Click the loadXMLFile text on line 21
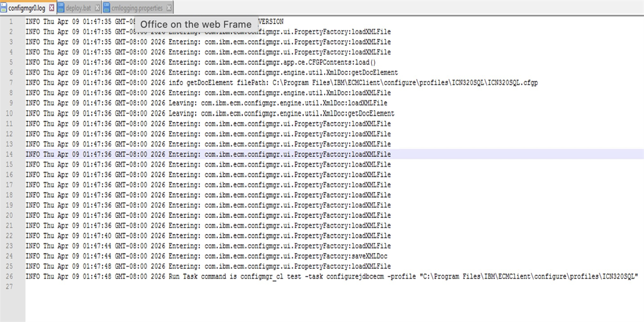Viewport: 644px width, 322px height. click(x=371, y=225)
